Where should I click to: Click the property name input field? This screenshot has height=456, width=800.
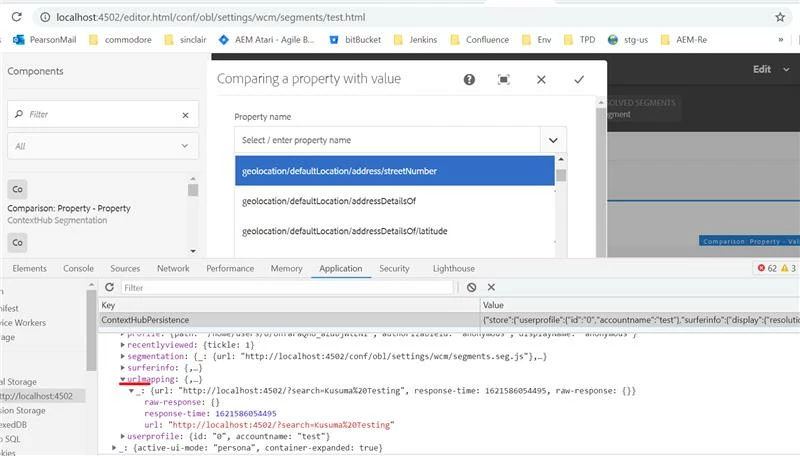coord(387,140)
